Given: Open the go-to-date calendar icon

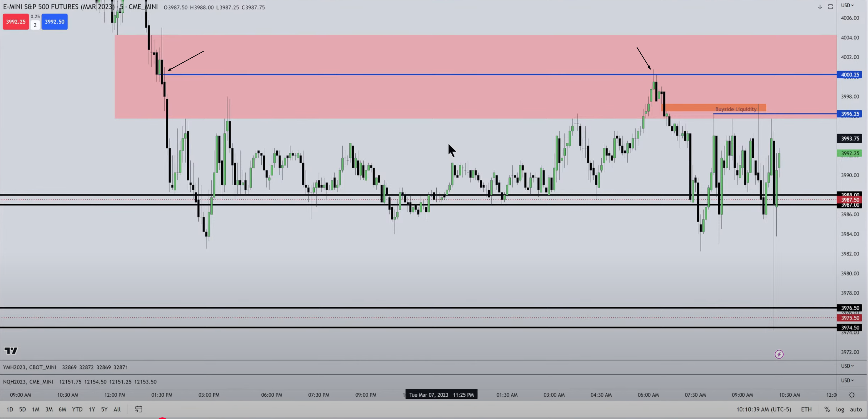Looking at the screenshot, I should pos(139,409).
